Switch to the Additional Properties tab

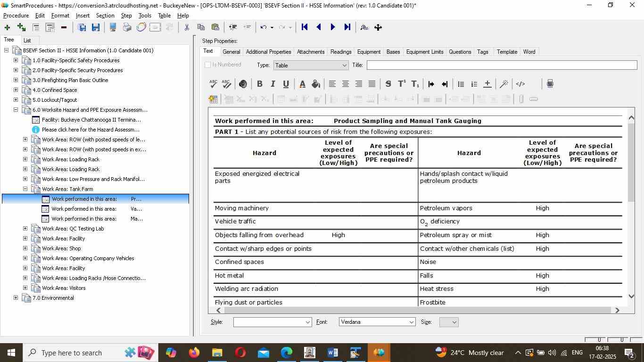[x=268, y=52]
